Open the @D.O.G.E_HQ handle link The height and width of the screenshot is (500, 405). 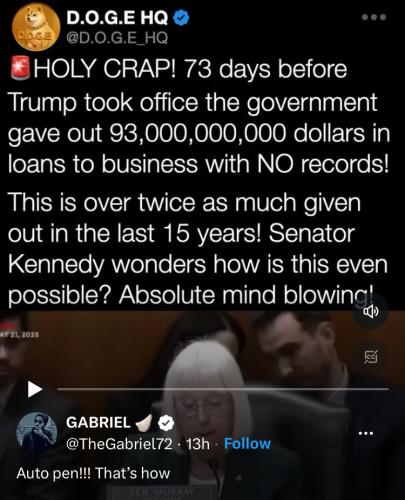click(117, 38)
